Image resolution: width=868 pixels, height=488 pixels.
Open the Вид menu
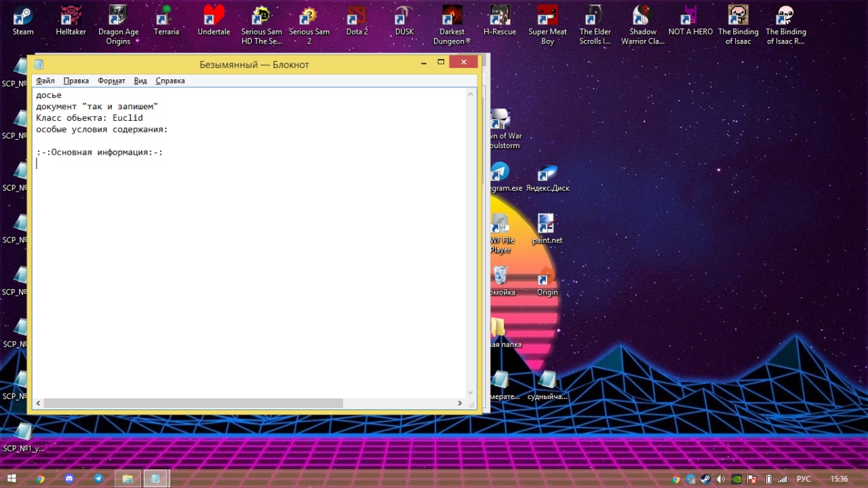tap(140, 81)
